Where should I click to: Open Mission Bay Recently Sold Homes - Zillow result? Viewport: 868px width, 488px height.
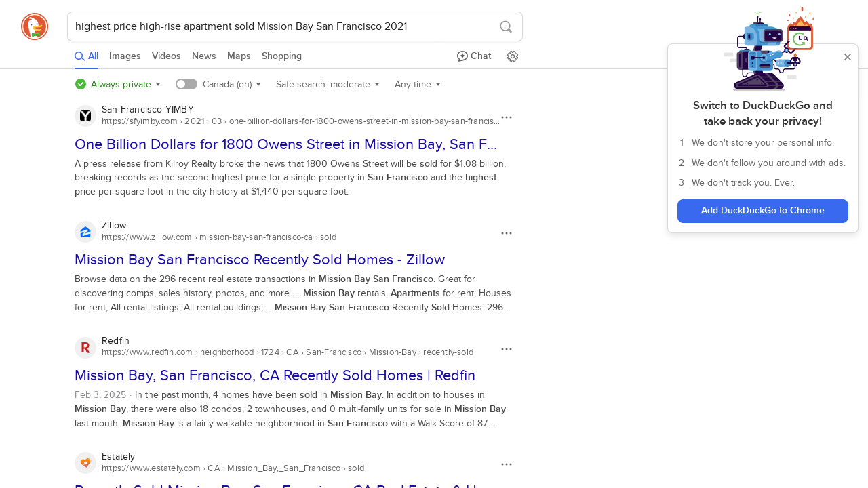tap(260, 260)
